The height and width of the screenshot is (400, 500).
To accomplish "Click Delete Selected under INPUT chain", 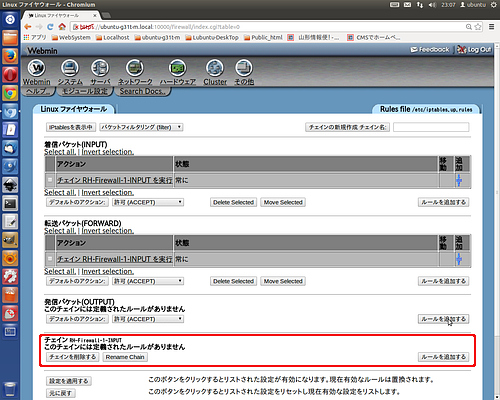I will coord(233,202).
